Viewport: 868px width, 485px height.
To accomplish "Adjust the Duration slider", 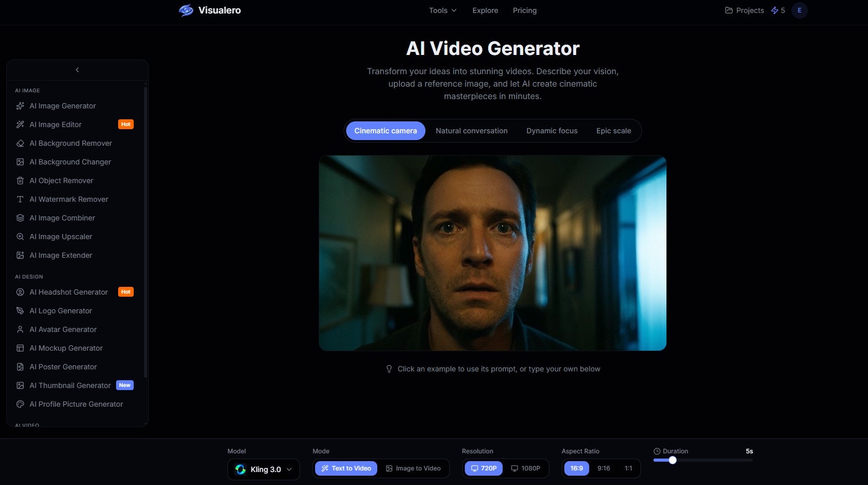I will (x=673, y=460).
